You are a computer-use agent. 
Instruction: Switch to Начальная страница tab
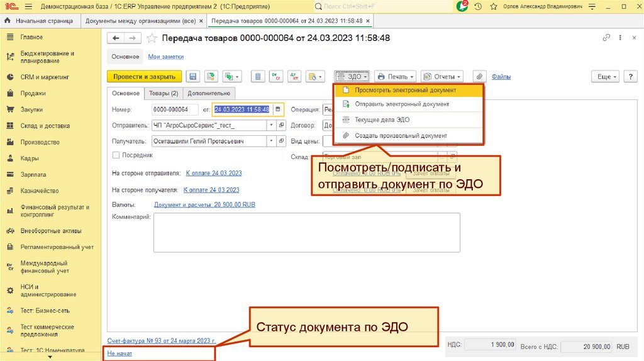point(40,21)
